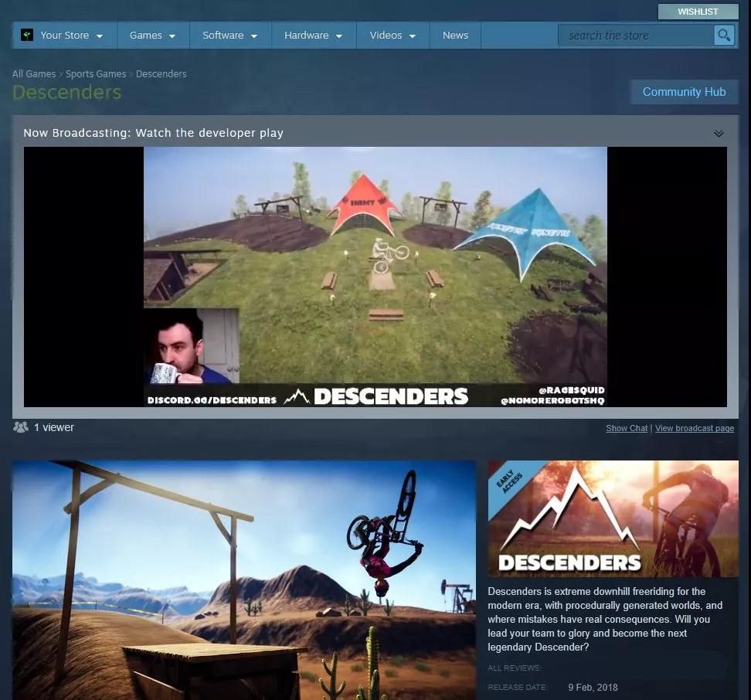Click the green Your Store avatar icon
Image resolution: width=751 pixels, height=700 pixels.
27,35
